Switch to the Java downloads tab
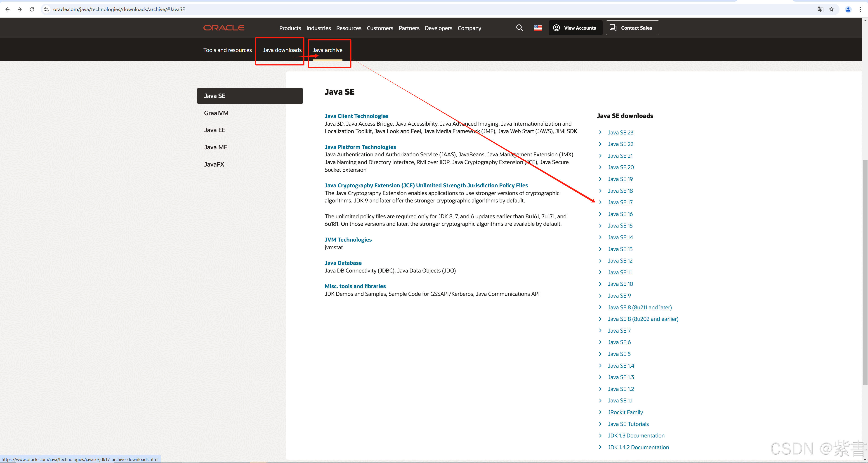 pos(282,50)
